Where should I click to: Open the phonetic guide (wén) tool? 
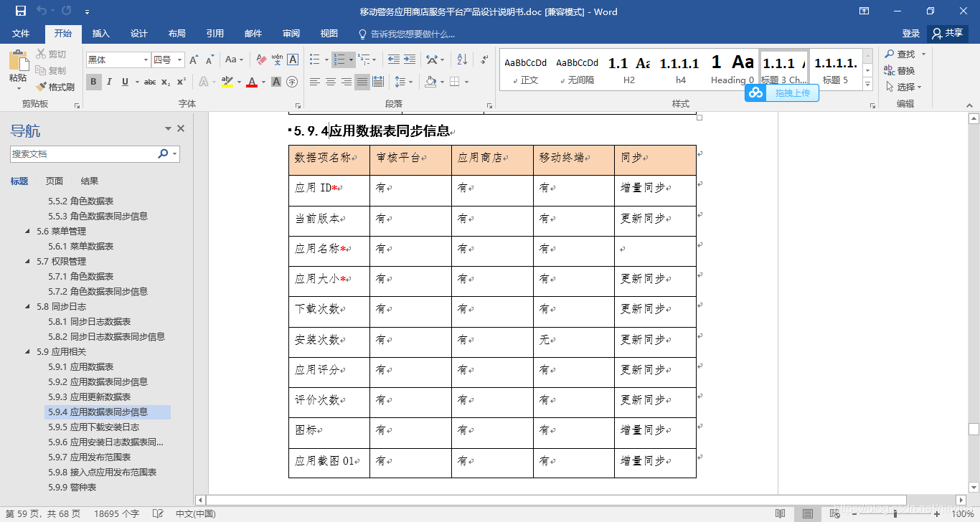tap(277, 60)
